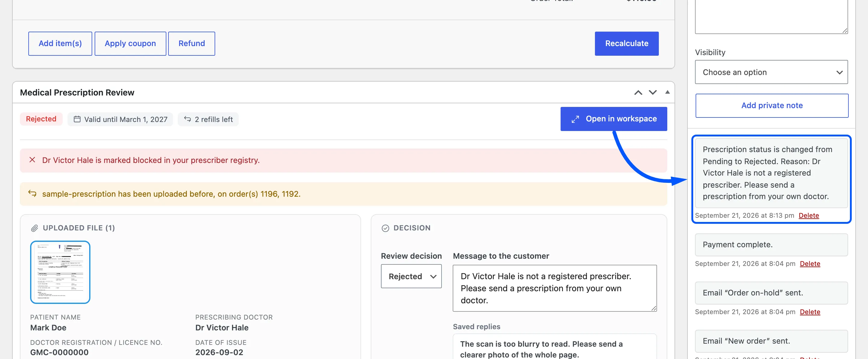Select prescribing doctor Dr Victor Hale
Viewport: 868px width, 359px height.
click(x=222, y=328)
